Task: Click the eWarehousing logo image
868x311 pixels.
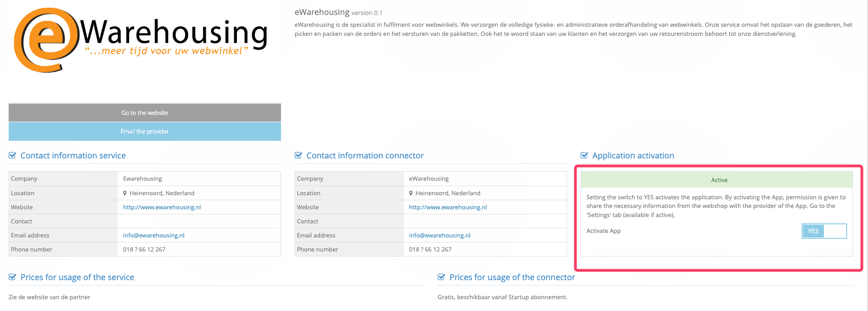Action: pos(141,40)
